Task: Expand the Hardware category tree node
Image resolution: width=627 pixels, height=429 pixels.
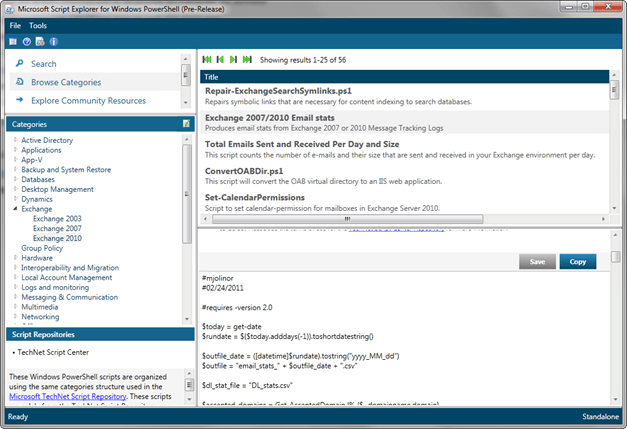Action: (15, 258)
